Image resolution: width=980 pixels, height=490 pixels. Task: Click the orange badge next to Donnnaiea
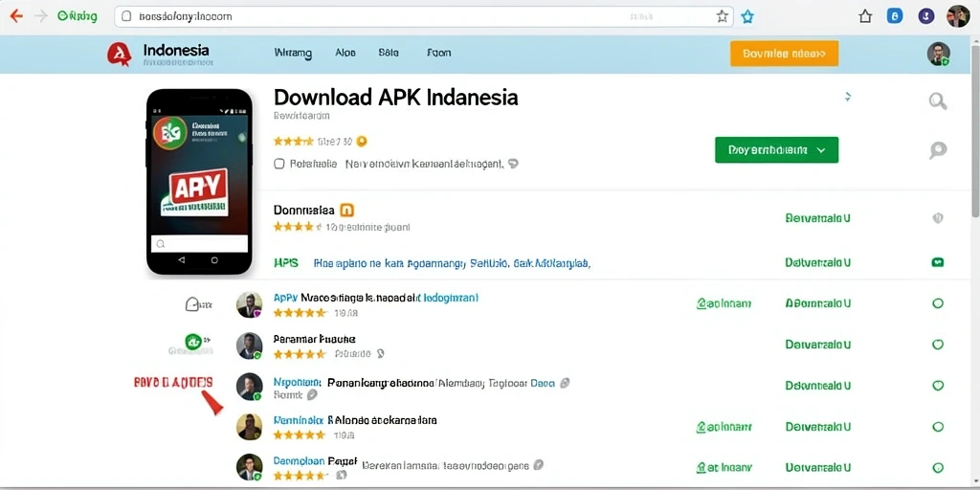click(x=345, y=210)
